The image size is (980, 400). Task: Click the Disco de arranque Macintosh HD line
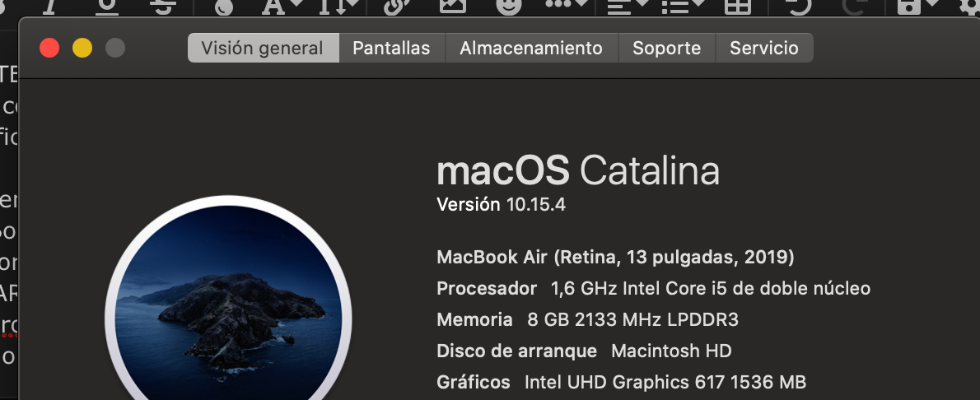coord(584,351)
